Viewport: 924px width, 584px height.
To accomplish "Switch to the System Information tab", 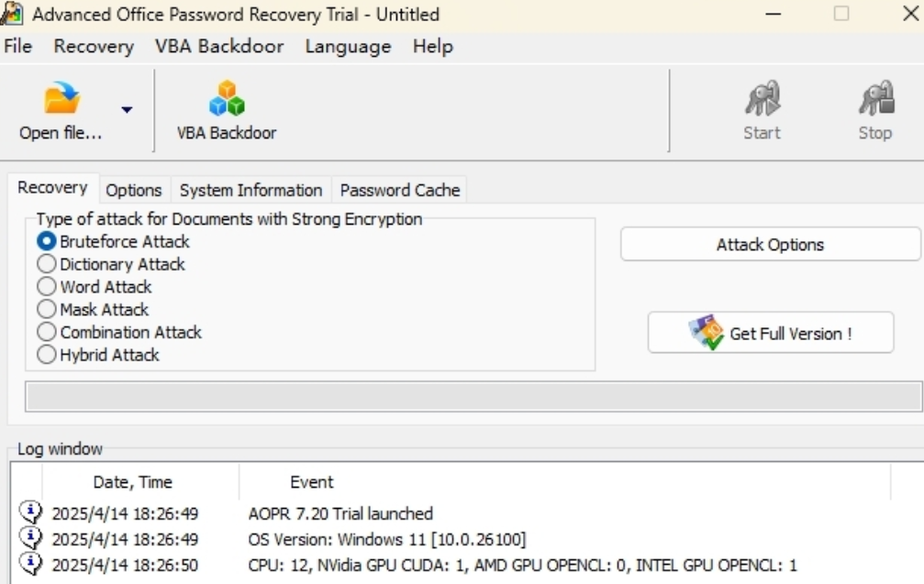I will point(251,190).
